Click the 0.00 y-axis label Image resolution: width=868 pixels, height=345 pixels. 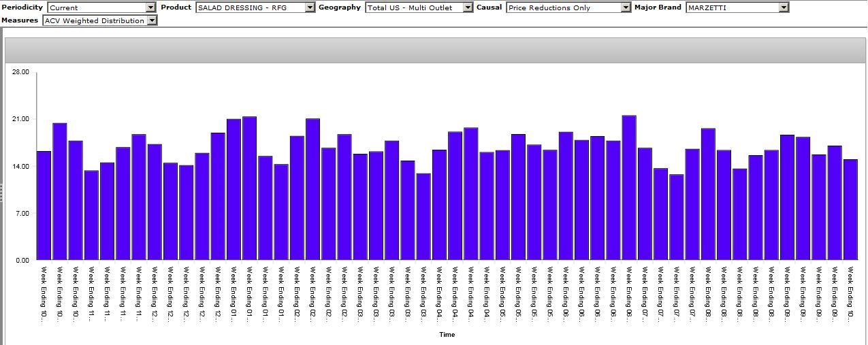click(22, 260)
